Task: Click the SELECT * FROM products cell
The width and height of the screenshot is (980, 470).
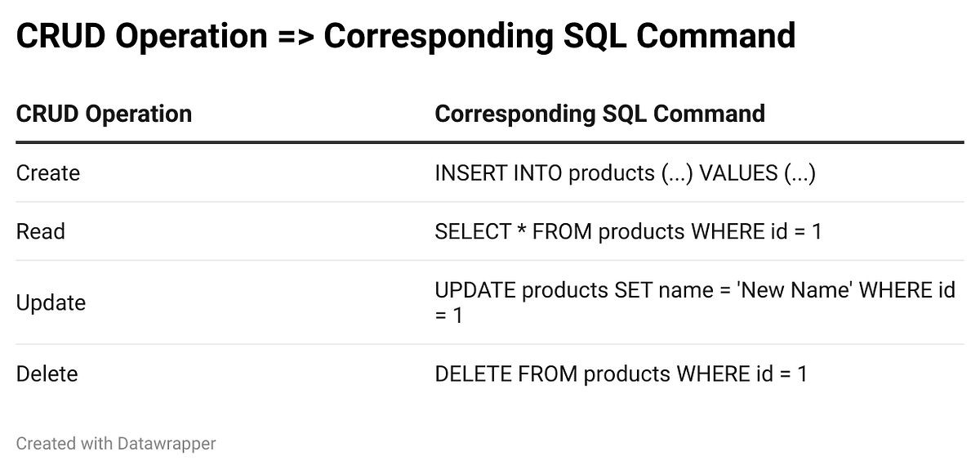Action: 628,231
